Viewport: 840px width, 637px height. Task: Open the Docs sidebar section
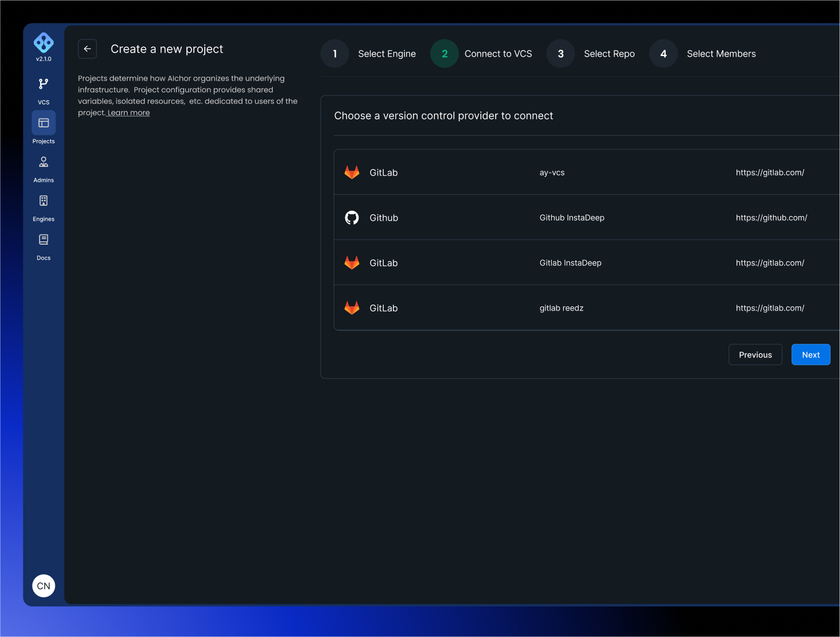coord(43,247)
